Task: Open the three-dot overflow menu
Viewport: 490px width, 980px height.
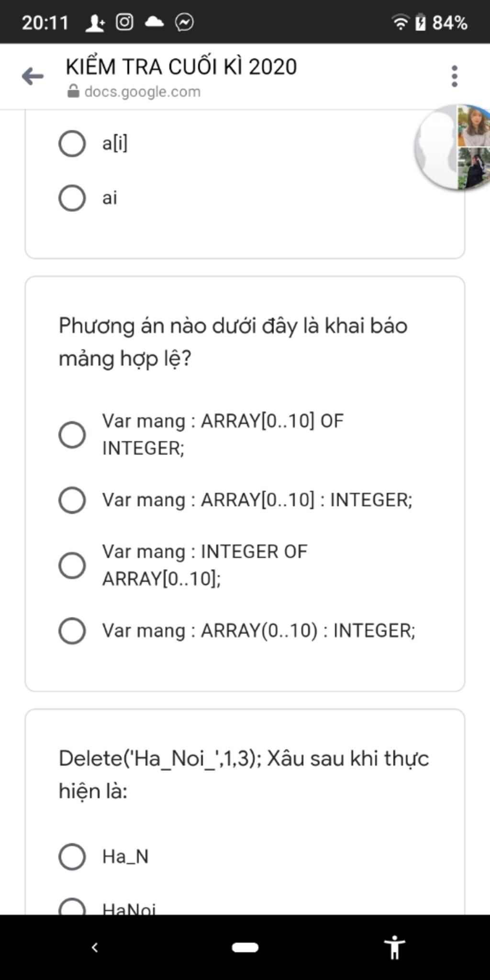Action: (x=454, y=76)
